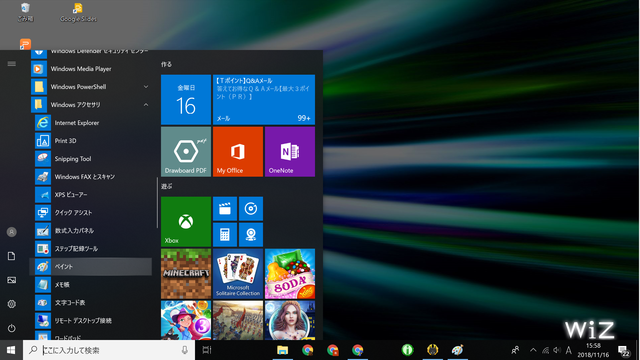Open network status tray icon
This screenshot has height=360, width=640.
tap(545, 350)
